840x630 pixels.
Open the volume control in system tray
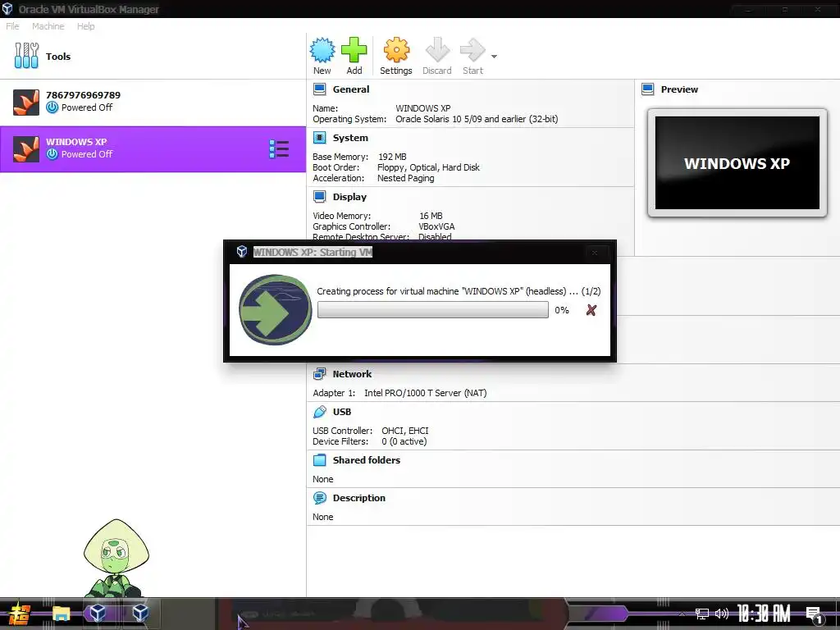[722, 614]
